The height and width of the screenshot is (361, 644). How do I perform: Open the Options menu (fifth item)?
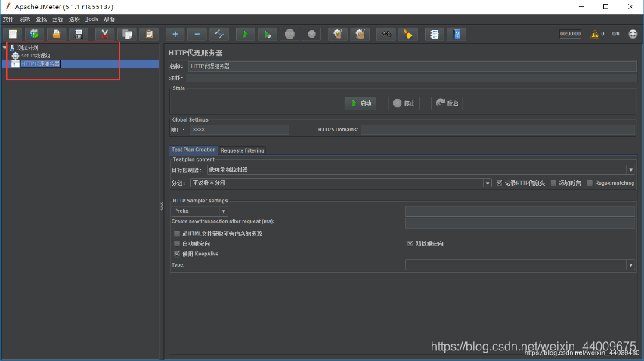[74, 20]
